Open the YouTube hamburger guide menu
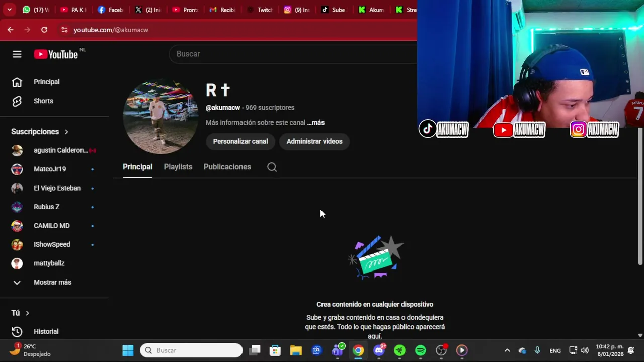Image resolution: width=644 pixels, height=362 pixels. [17, 54]
